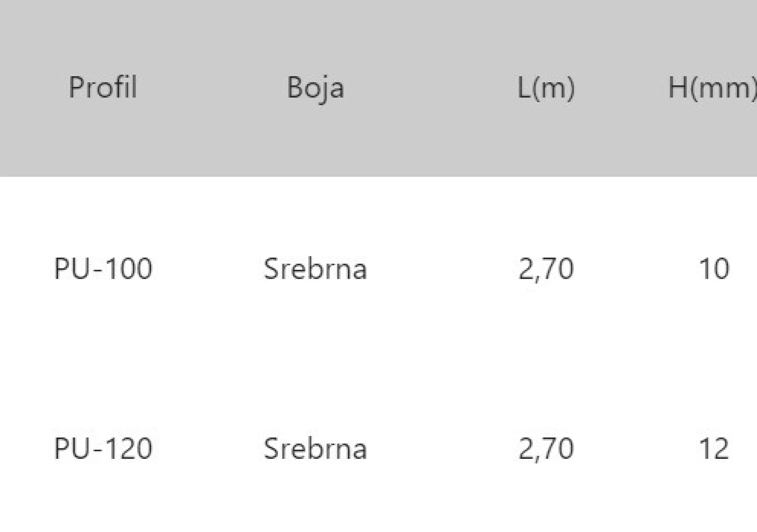Click Srebrna in the PU-100 row
This screenshot has width=757, height=532.
pyautogui.click(x=315, y=269)
